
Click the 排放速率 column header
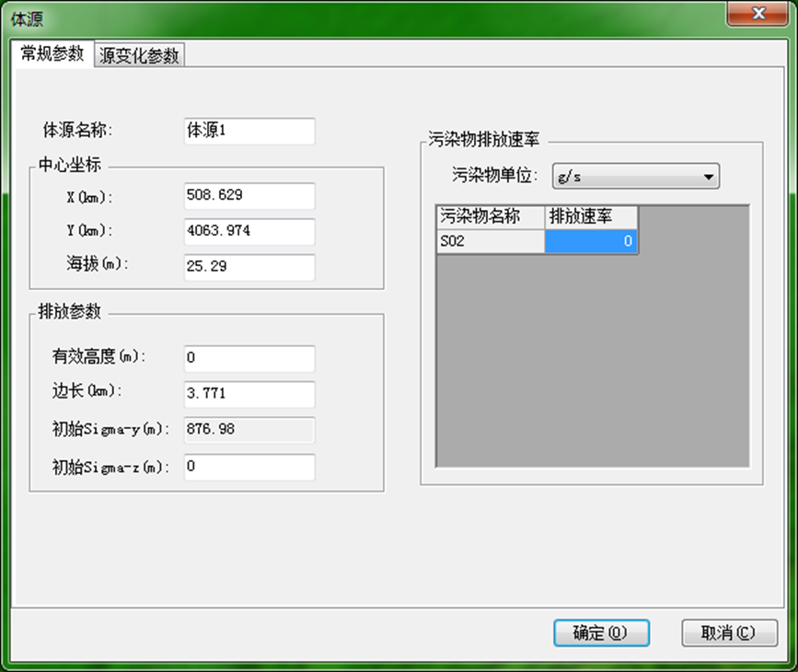click(x=591, y=217)
